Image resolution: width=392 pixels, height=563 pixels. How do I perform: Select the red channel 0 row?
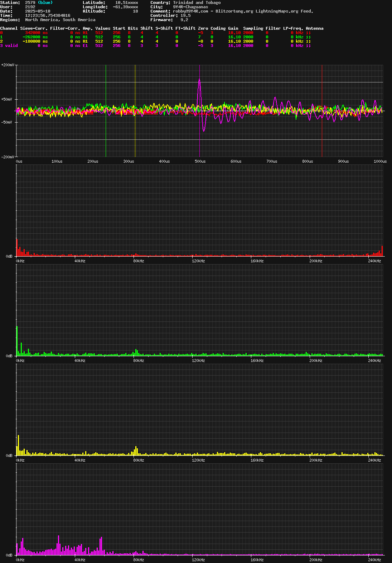tap(1, 33)
